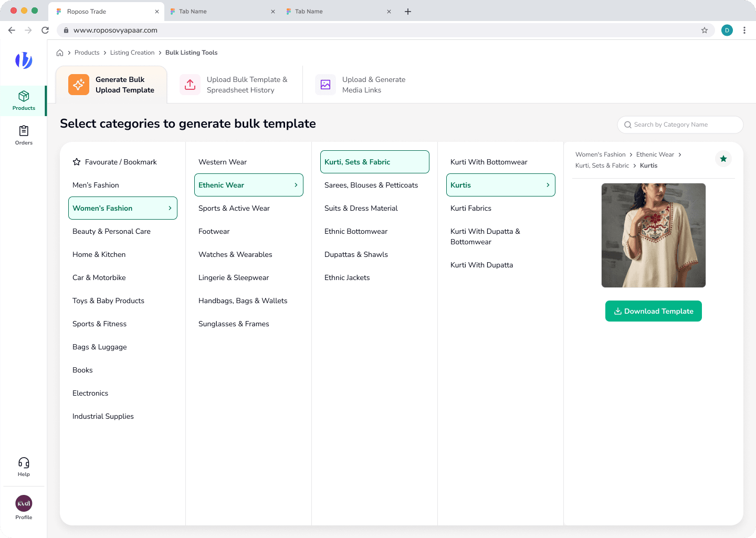This screenshot has width=756, height=538.
Task: Select Electronics category
Action: (x=123, y=393)
